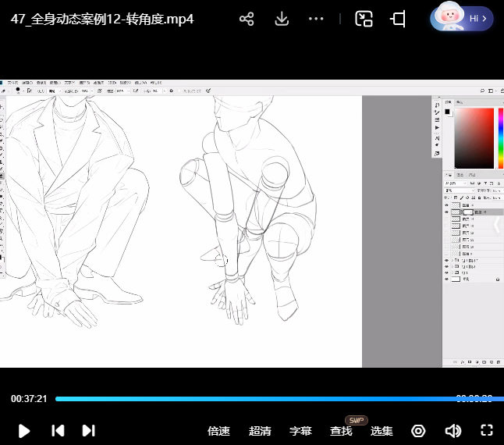The height and width of the screenshot is (445, 504).
Task: Open the 倍速 playback speed menu
Action: [x=218, y=431]
